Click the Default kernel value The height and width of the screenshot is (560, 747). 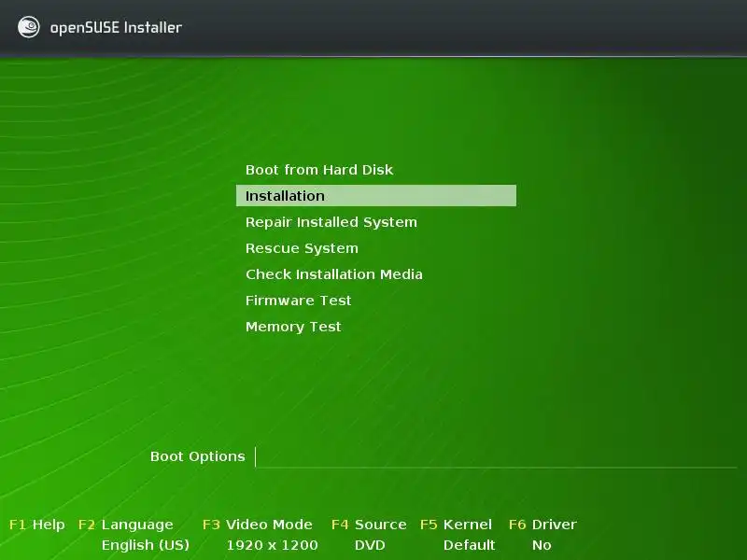coord(470,545)
